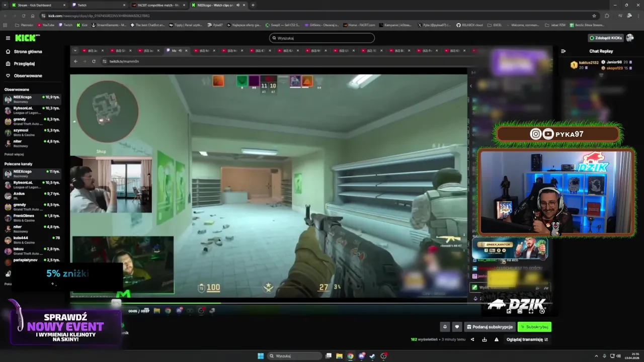Open Steam from the taskbar
Viewport: 644px width, 362px height.
[372, 356]
